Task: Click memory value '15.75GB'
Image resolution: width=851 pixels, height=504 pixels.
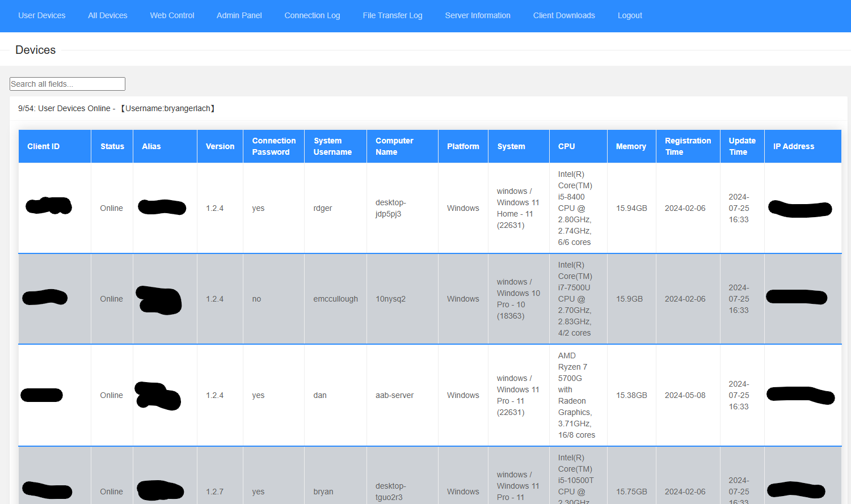Action: point(631,492)
